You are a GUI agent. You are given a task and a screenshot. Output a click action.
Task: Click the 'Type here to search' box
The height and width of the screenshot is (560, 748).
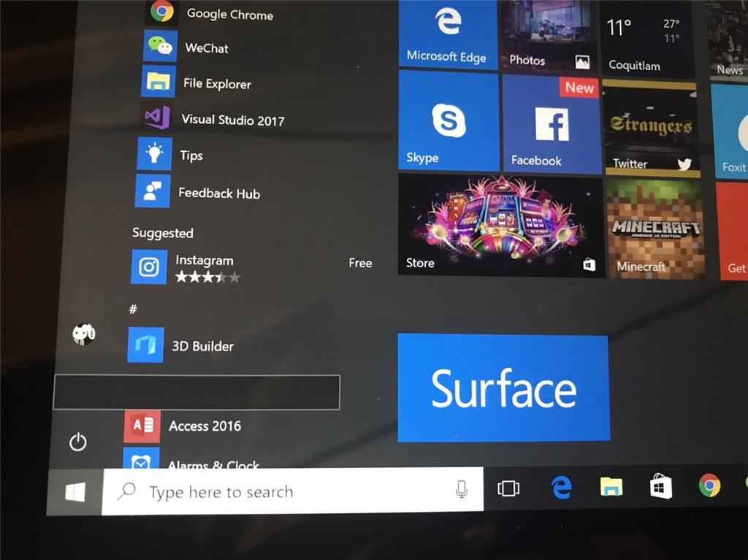click(292, 491)
